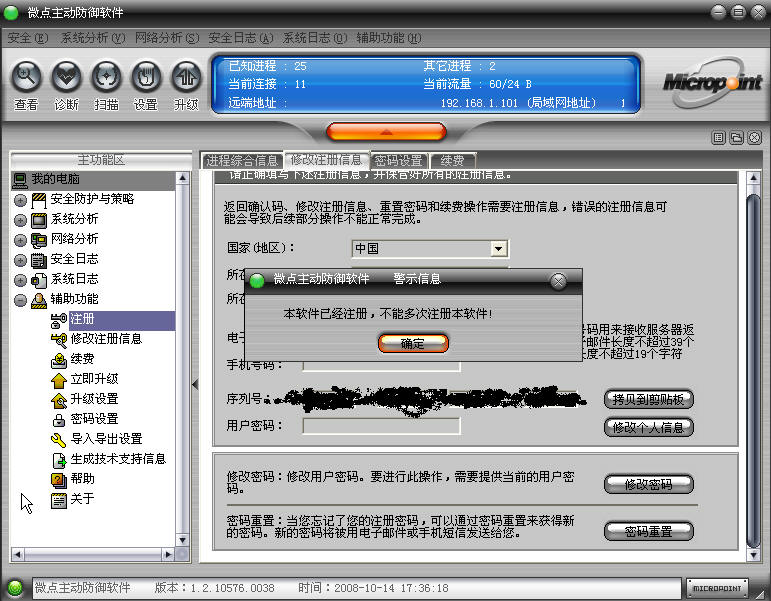This screenshot has width=771, height=601.
Task: Select the 安全日志 tree icon
Action: pos(39,260)
